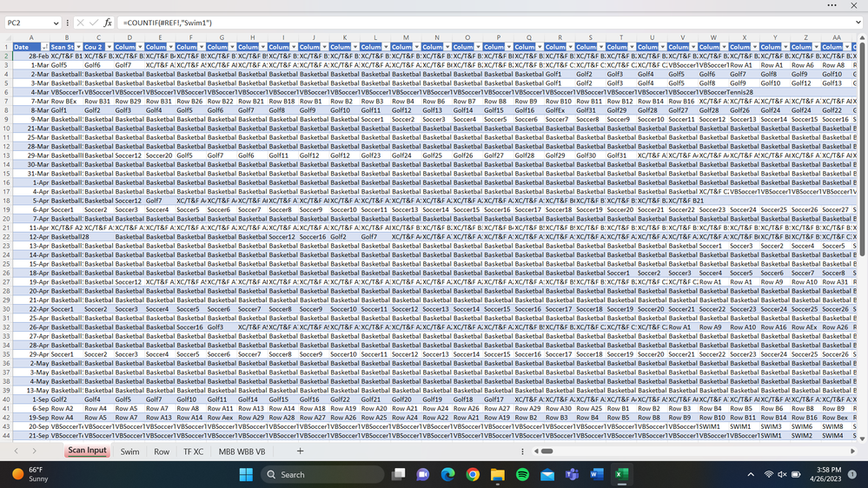Switch to the TF XC sheet tab
The width and height of the screenshot is (868, 488).
click(x=193, y=452)
